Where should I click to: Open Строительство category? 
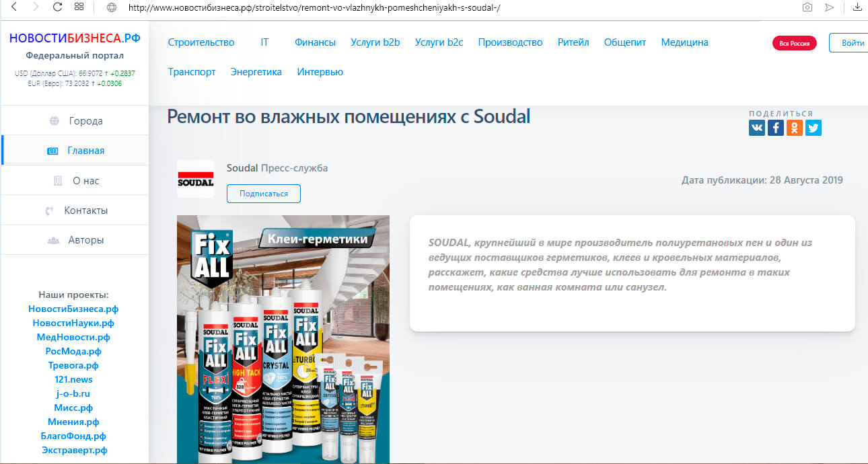point(201,42)
